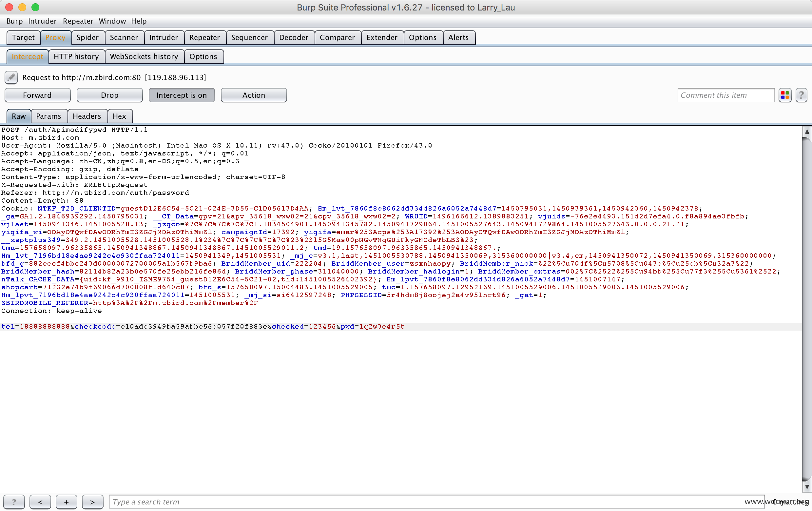
Task: Open the Burp menu
Action: point(14,21)
